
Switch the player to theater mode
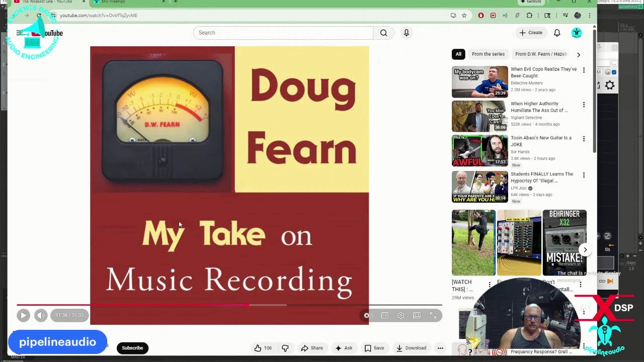coord(417,315)
